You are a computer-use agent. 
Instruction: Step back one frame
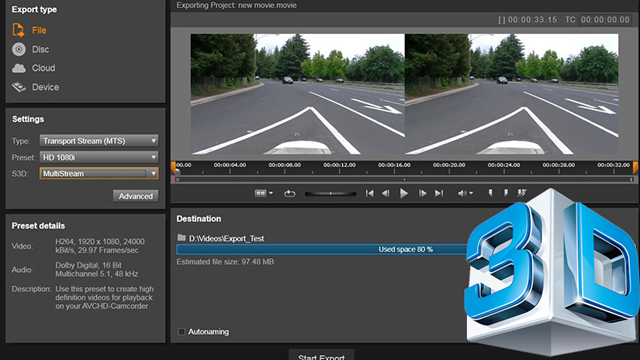pos(385,193)
